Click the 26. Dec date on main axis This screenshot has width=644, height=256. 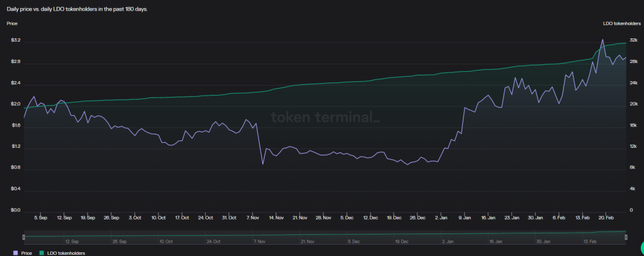pos(418,218)
